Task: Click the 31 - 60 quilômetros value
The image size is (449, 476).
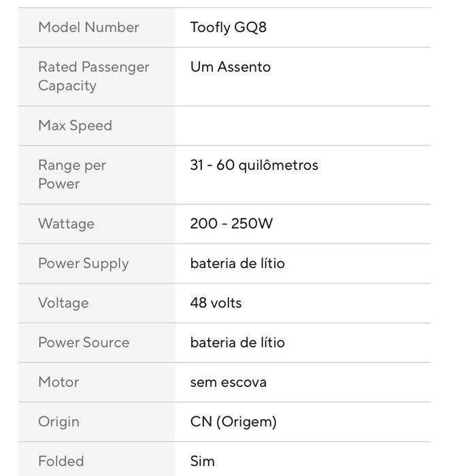Action: click(x=254, y=165)
